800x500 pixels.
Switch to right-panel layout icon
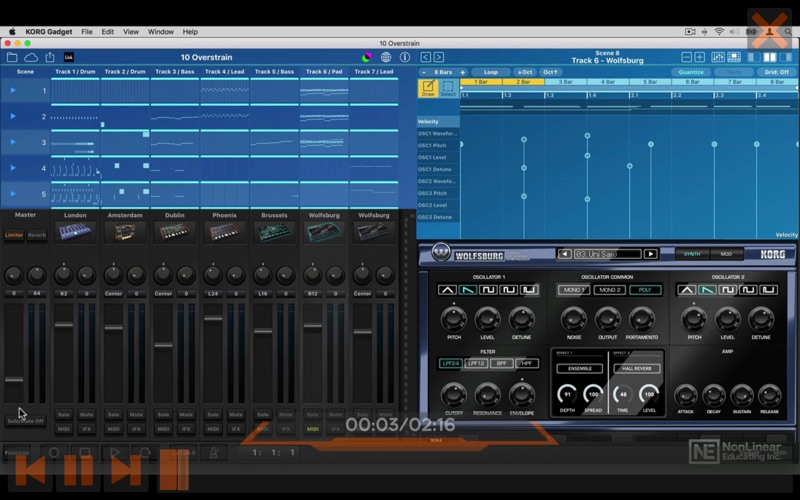click(x=786, y=57)
